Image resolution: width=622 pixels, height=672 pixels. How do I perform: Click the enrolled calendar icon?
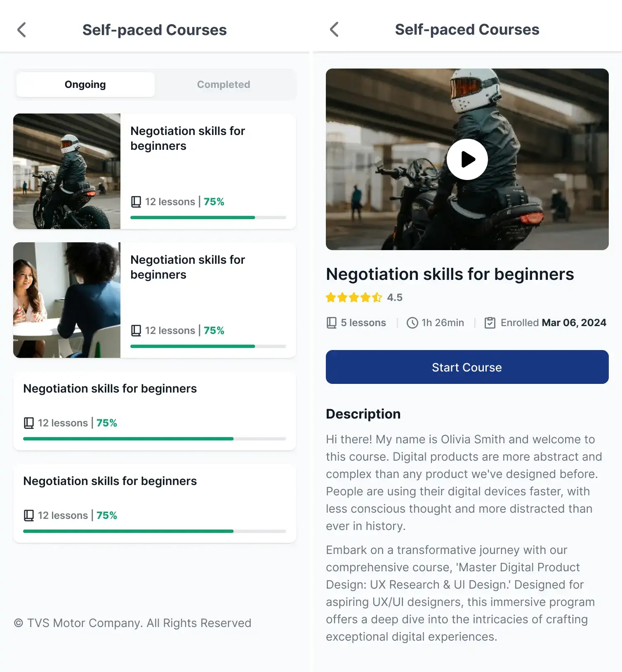(490, 323)
